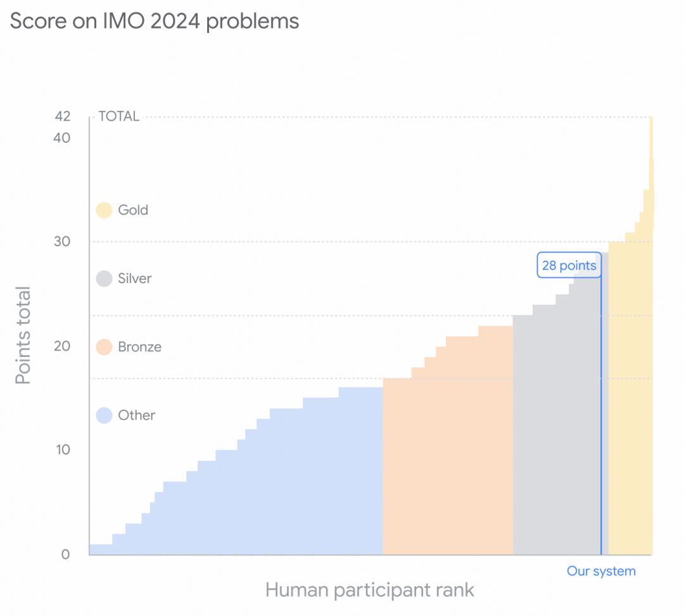Click the chart title "Score on IMO 2024 problems"
Image resolution: width=684 pixels, height=616 pixels.
[155, 21]
